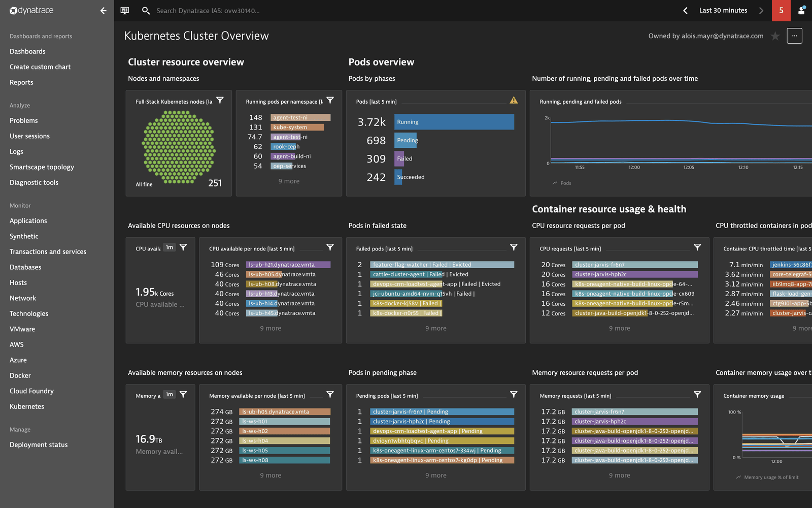The image size is (812, 508).
Task: Click the 1m badge on CPU available tile
Action: [170, 247]
